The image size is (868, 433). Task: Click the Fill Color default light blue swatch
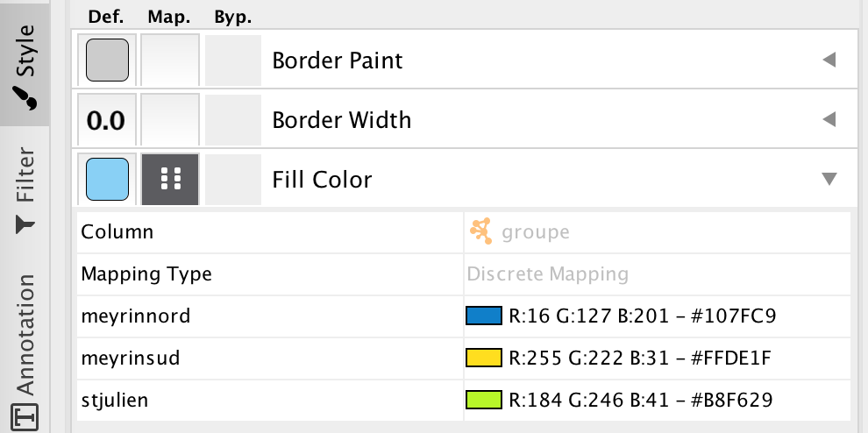tap(107, 179)
